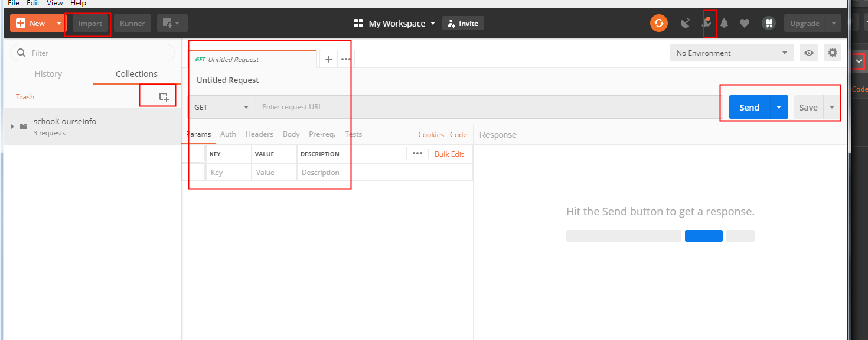
Task: Click the Enter request URL field
Action: (x=484, y=107)
